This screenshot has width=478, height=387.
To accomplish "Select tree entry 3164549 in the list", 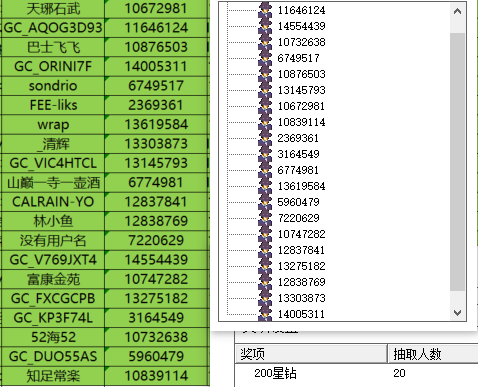I will 298,154.
